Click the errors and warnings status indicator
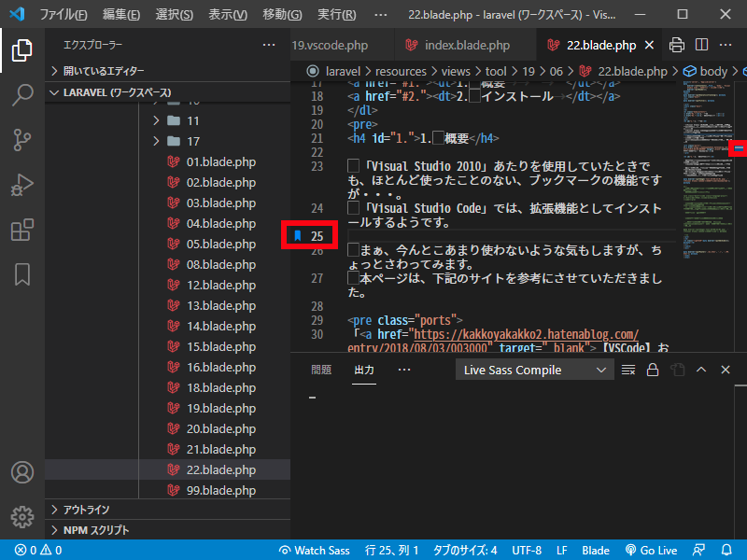Image resolution: width=747 pixels, height=560 pixels. click(38, 550)
